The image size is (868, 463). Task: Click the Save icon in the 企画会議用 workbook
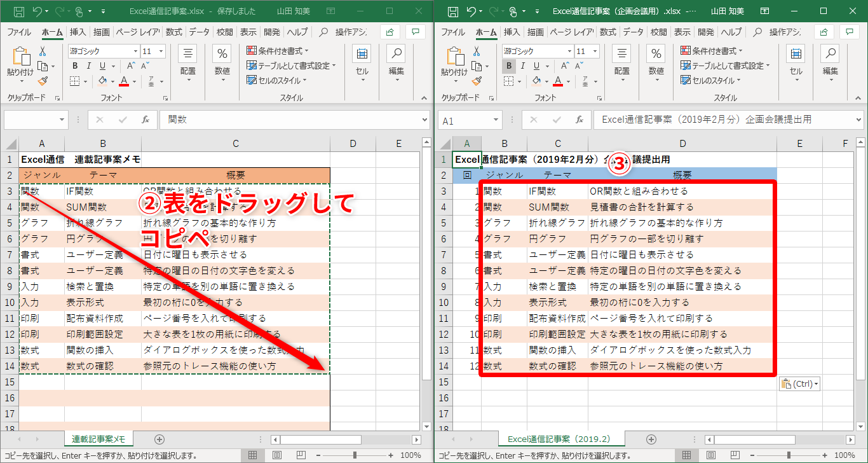point(452,11)
